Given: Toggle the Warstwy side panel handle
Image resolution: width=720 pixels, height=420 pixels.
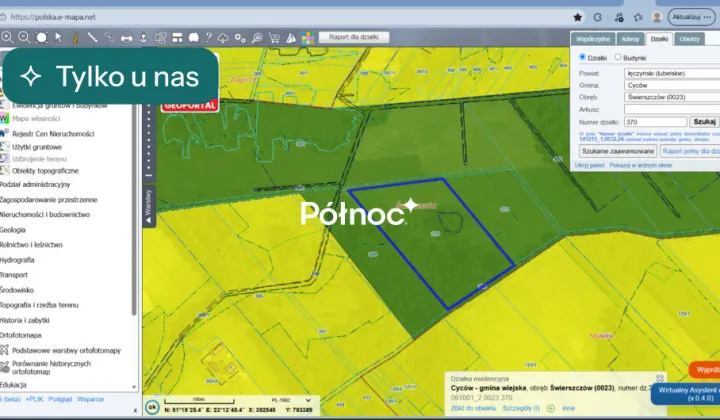Looking at the screenshot, I should point(149,206).
